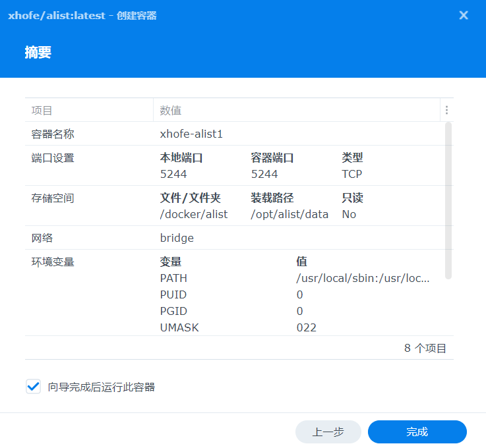The image size is (486, 448).
Task: Click the summary table vertical scrollbar
Action: pos(448,201)
